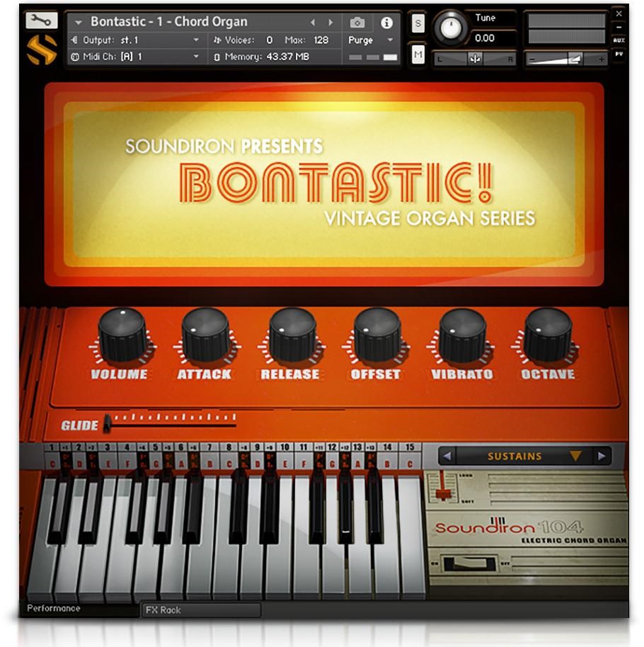Click the RELEASE knob

(292, 334)
